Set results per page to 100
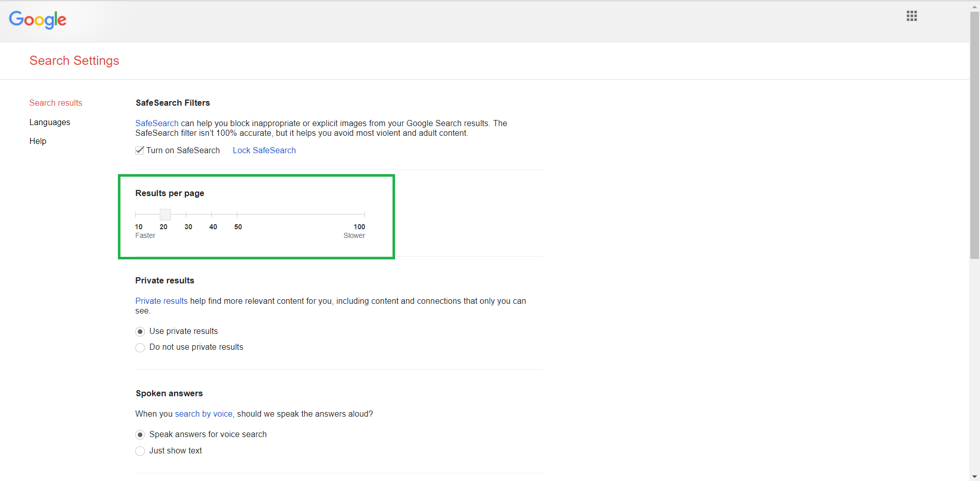 tap(364, 214)
